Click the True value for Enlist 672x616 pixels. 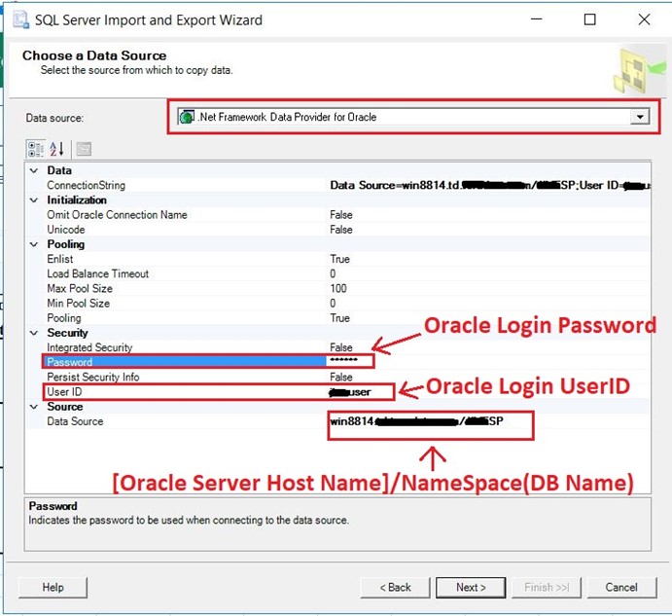[x=339, y=259]
